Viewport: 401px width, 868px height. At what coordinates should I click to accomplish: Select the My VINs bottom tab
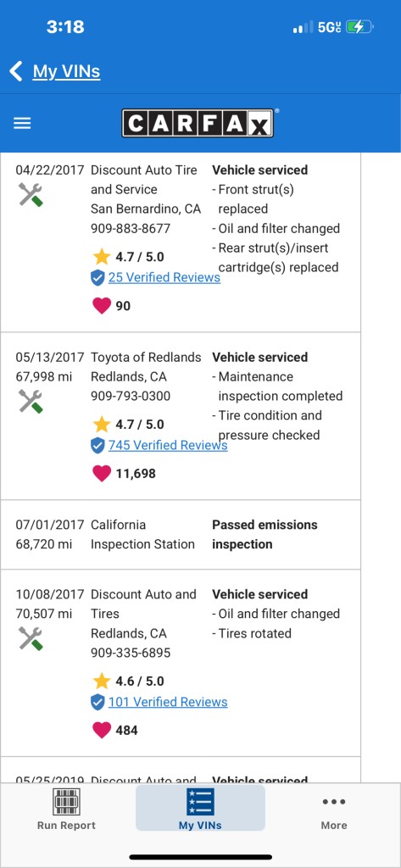[x=200, y=808]
